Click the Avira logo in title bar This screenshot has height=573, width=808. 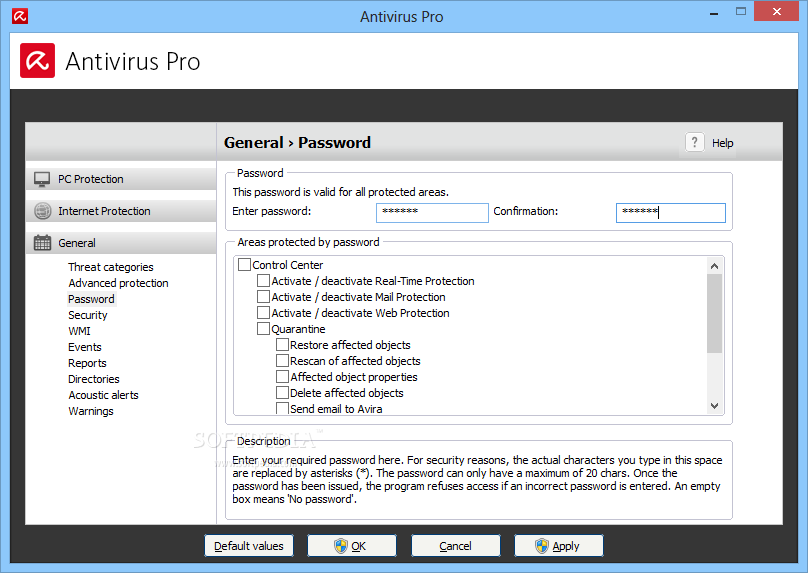click(x=20, y=16)
